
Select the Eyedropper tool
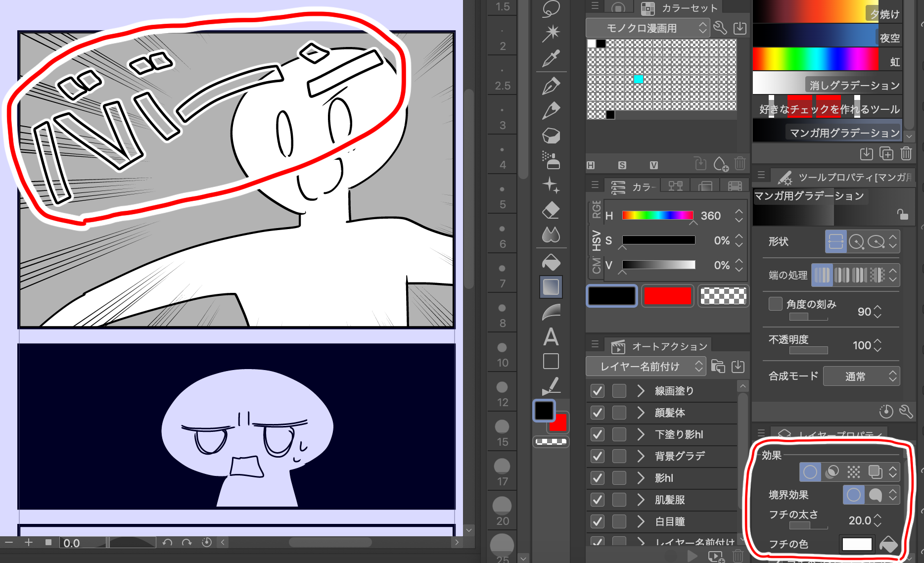point(551,58)
